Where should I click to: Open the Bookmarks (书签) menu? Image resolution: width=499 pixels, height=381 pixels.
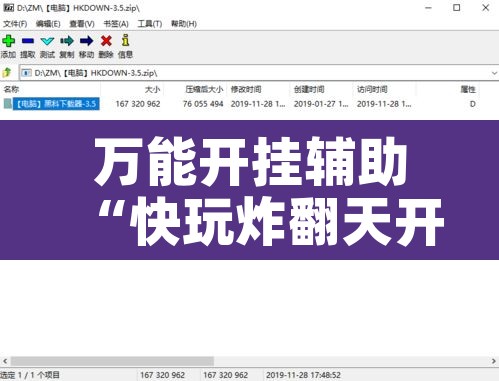pyautogui.click(x=116, y=24)
